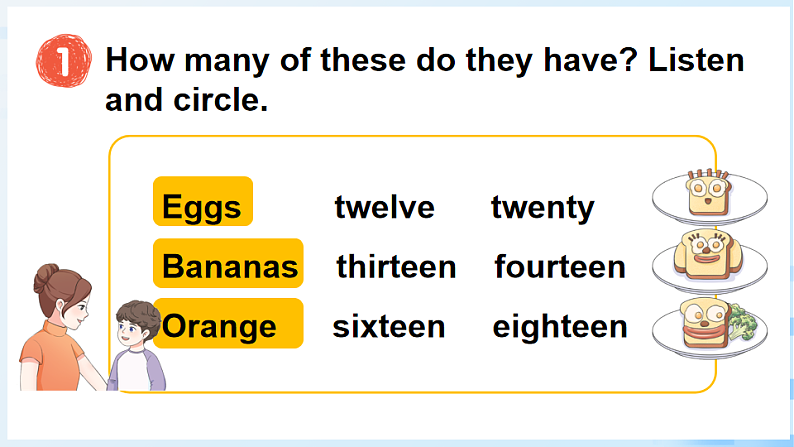Choose fourteen in the Bananas row
This screenshot has height=447, width=794.
(560, 267)
